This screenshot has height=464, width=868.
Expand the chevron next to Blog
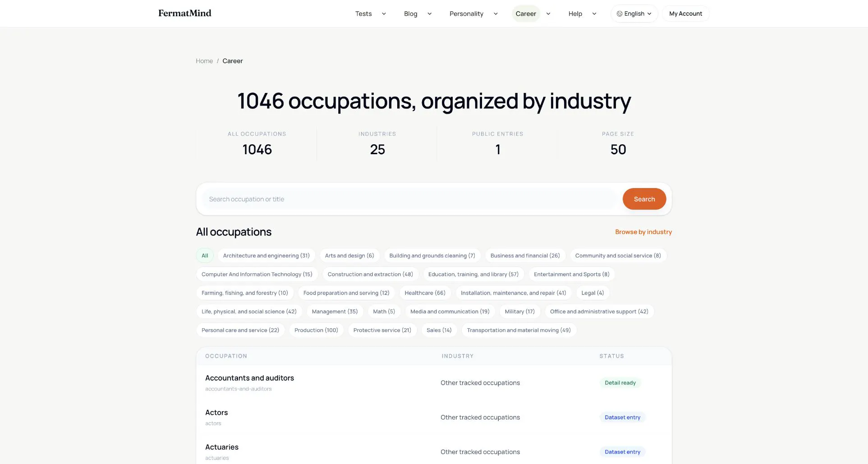[429, 14]
